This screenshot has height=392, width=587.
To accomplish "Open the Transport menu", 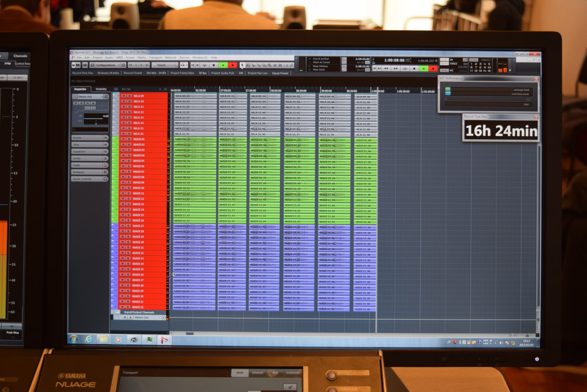I will point(155,58).
